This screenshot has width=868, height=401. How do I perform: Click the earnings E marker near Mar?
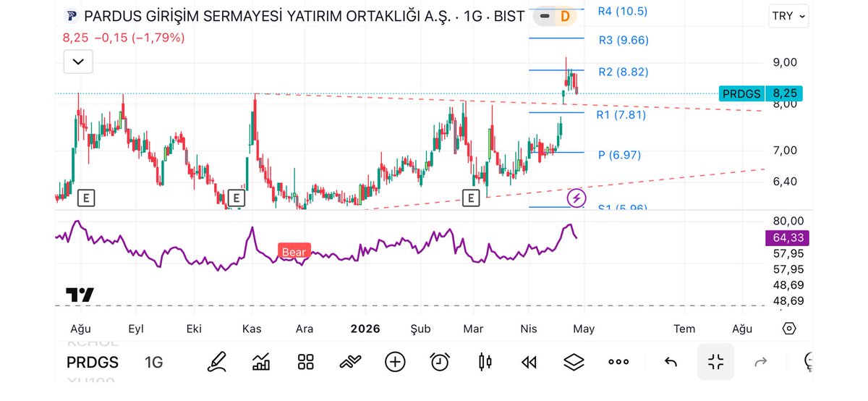tap(472, 197)
